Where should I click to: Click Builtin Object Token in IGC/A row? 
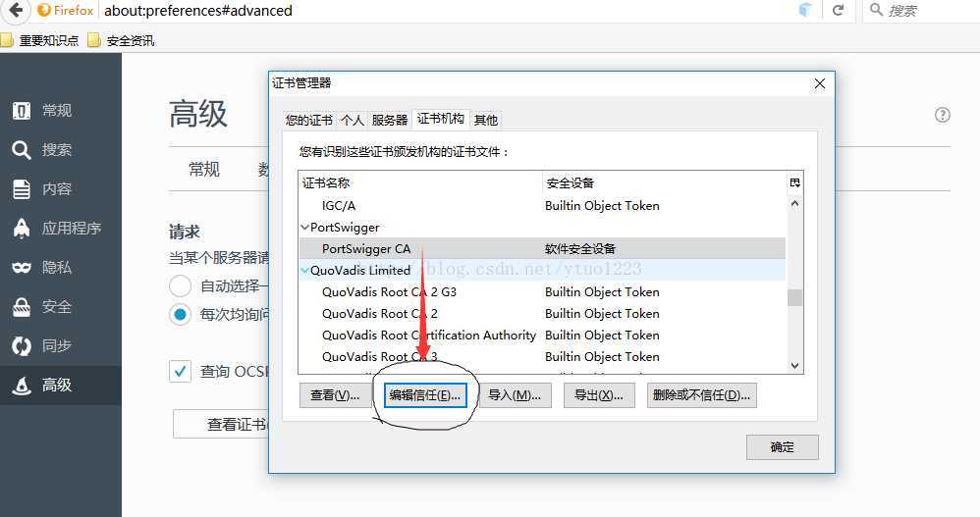pos(602,206)
